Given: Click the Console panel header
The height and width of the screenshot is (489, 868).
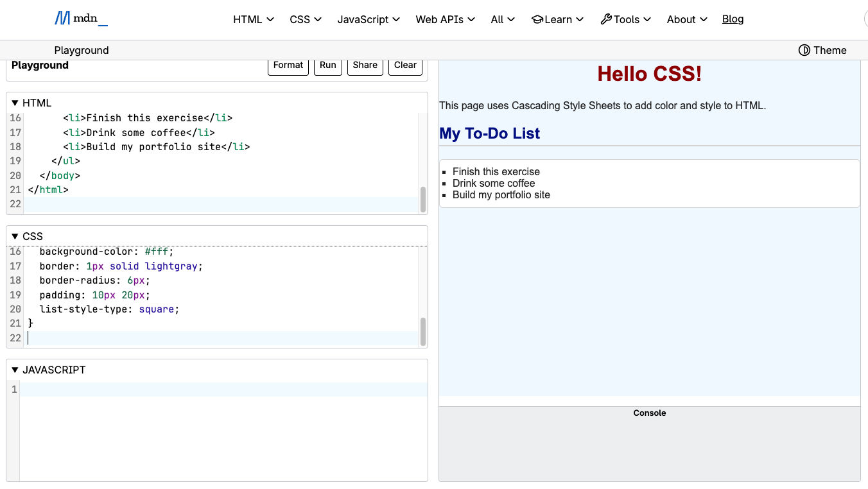Looking at the screenshot, I should (x=650, y=413).
